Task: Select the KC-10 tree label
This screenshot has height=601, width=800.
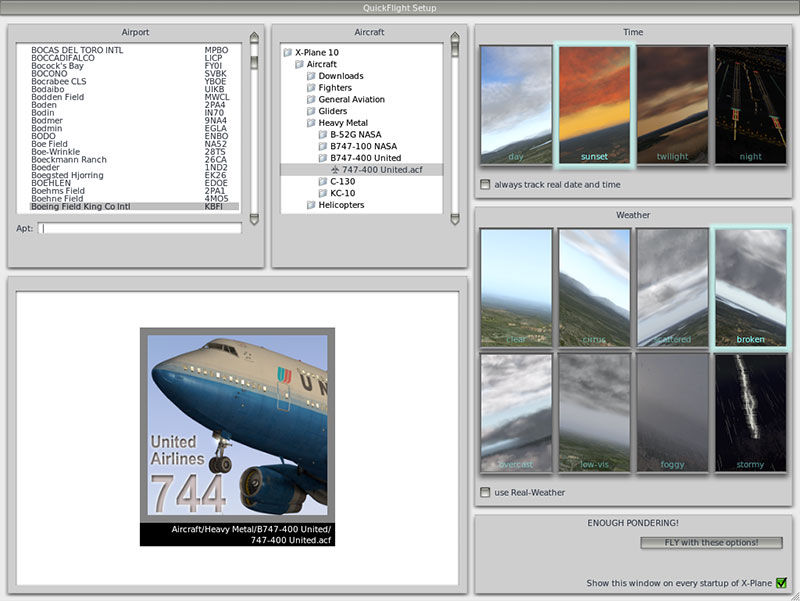Action: click(342, 193)
